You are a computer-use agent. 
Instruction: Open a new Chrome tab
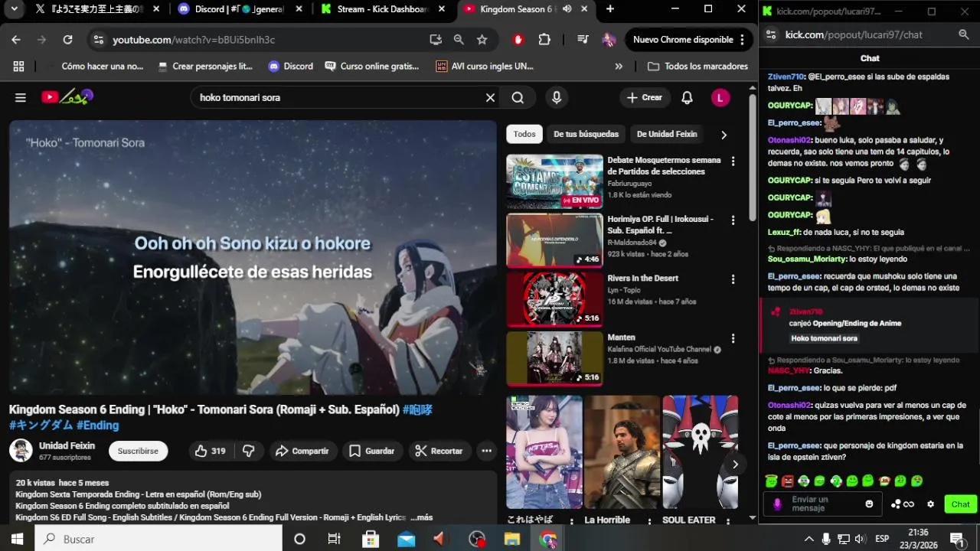click(610, 9)
